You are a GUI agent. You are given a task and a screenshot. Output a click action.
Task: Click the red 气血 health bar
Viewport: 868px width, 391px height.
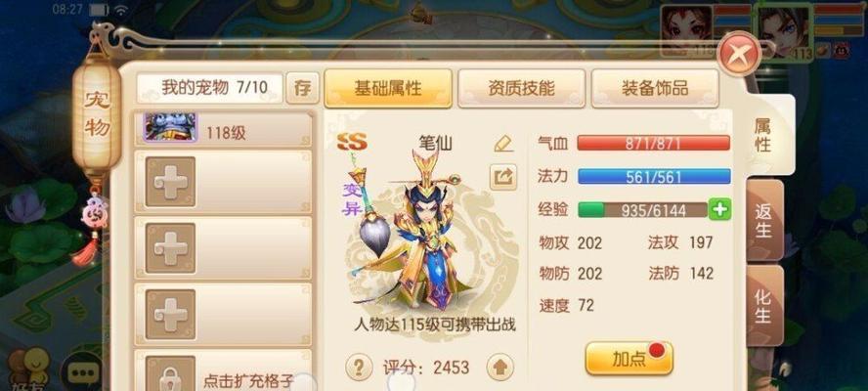point(653,144)
